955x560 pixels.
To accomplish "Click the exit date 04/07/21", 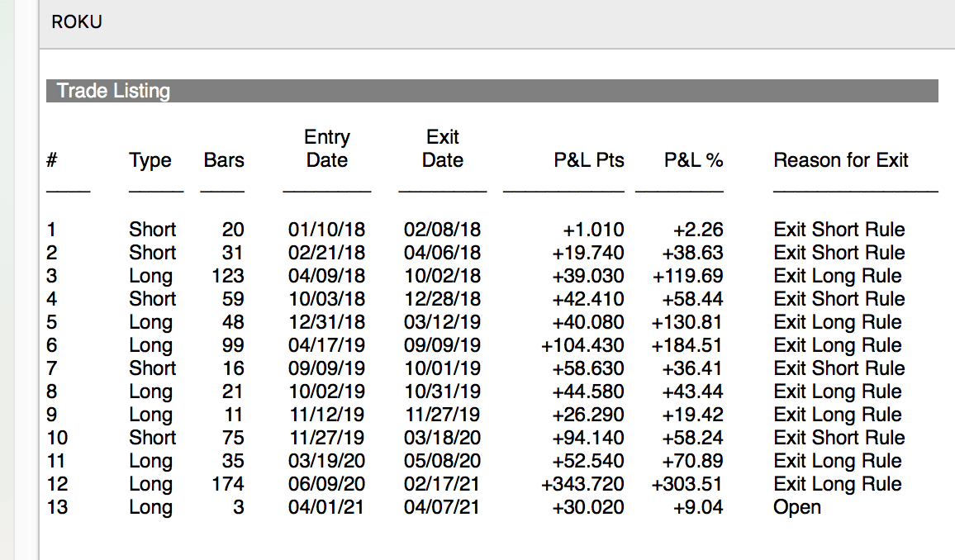I will click(x=442, y=507).
